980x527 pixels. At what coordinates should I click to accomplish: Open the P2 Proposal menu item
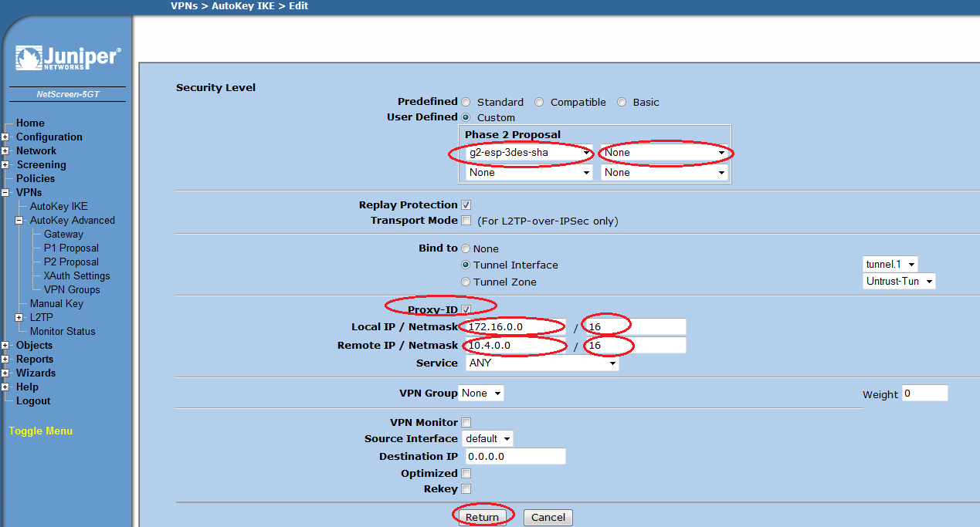pyautogui.click(x=71, y=262)
